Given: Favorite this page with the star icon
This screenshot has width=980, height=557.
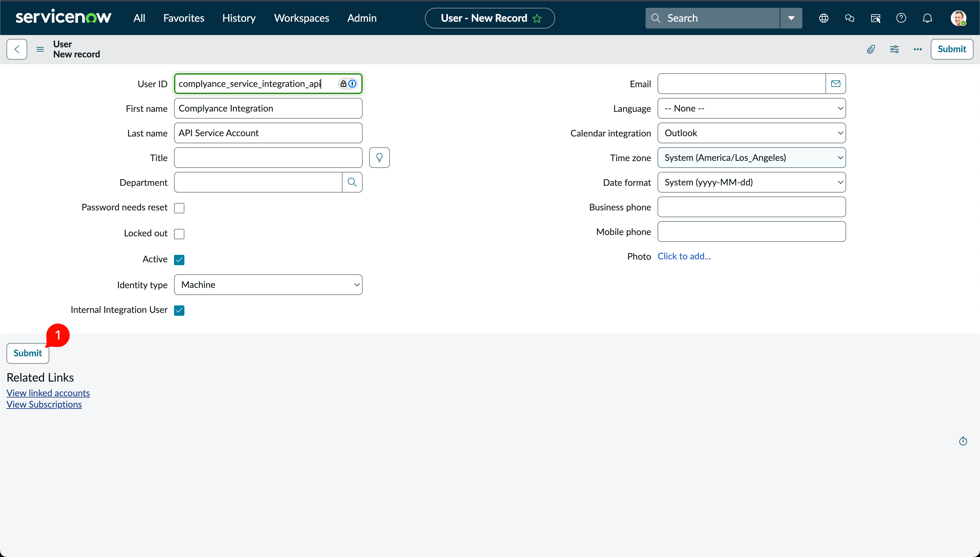Looking at the screenshot, I should tap(537, 18).
